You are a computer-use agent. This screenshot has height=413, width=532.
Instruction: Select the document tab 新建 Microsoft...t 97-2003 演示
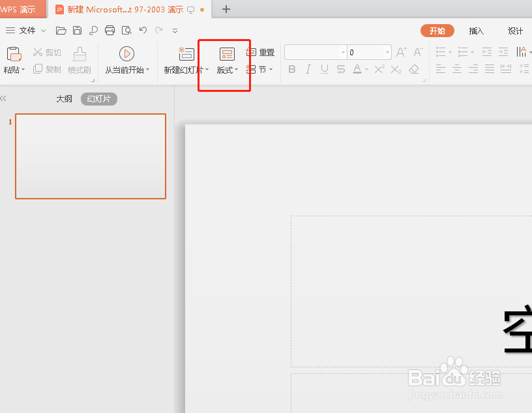pos(129,10)
